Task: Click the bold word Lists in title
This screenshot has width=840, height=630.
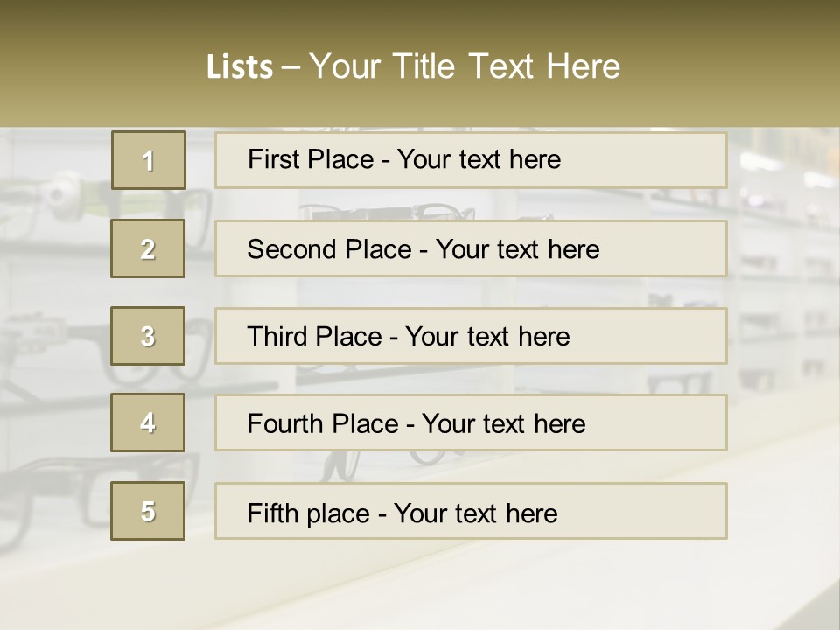Action: click(240, 66)
